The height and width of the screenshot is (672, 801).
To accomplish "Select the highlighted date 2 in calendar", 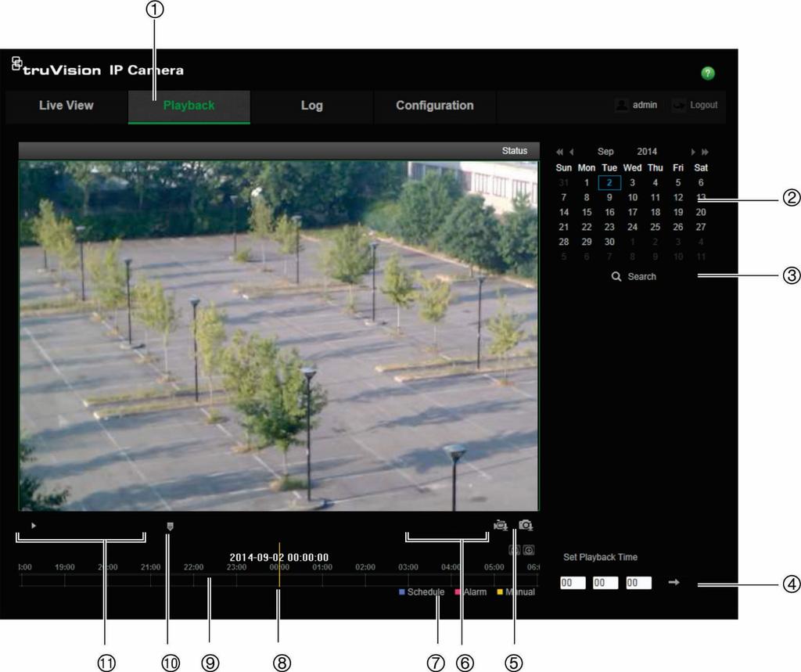I will pos(609,182).
